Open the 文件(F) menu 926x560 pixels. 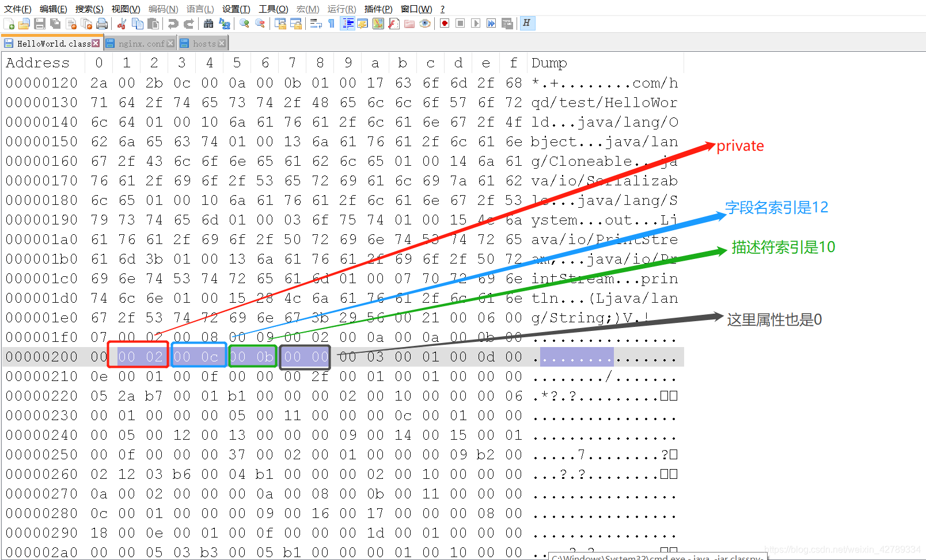tap(18, 9)
